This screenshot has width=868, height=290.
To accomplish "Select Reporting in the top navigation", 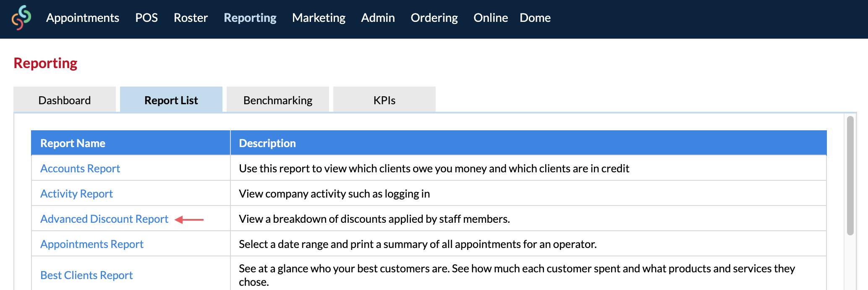I will coord(250,18).
